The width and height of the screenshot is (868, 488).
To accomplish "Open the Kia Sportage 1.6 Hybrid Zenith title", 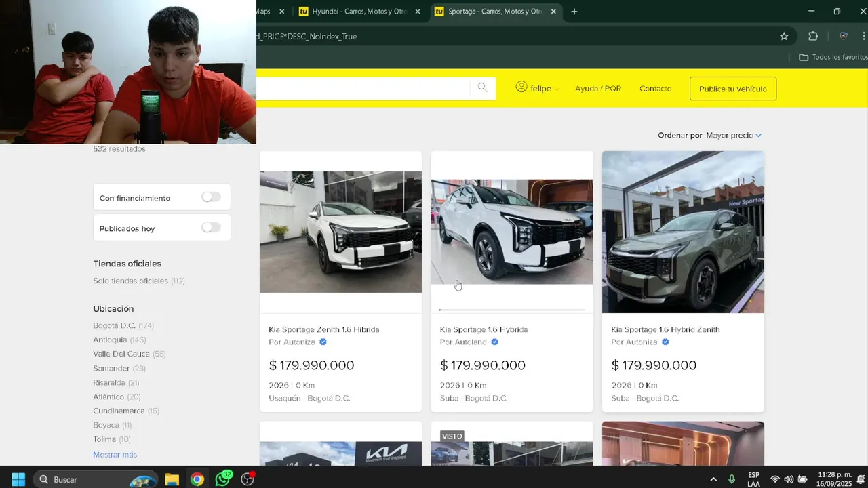I will (x=665, y=329).
